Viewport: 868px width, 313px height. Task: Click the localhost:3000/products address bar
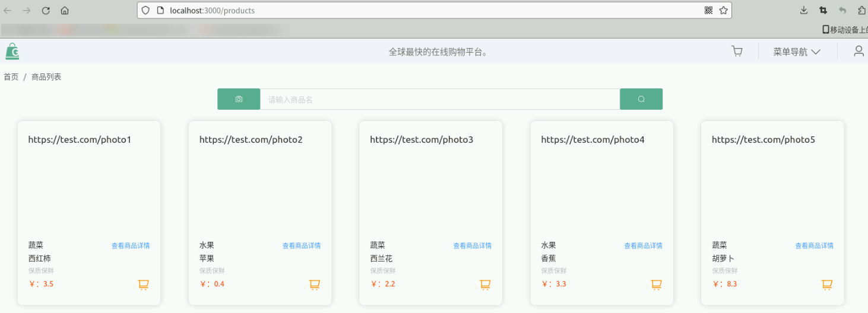click(435, 10)
